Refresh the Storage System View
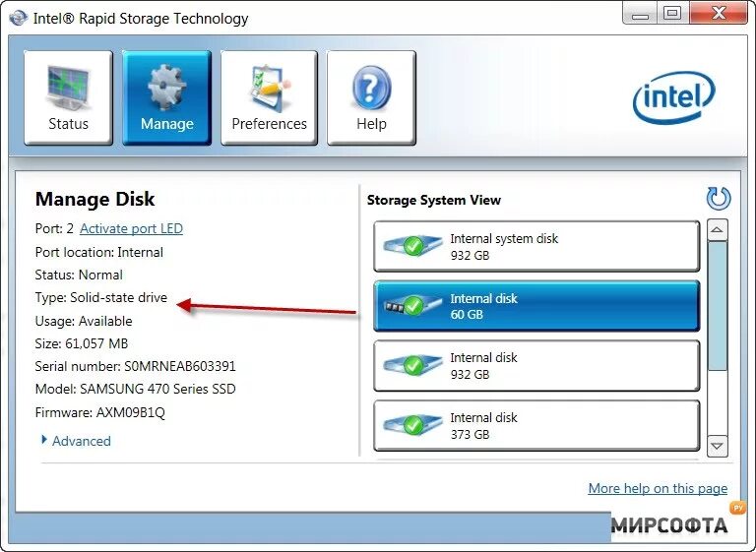Viewport: 756px width, 552px height. click(719, 198)
